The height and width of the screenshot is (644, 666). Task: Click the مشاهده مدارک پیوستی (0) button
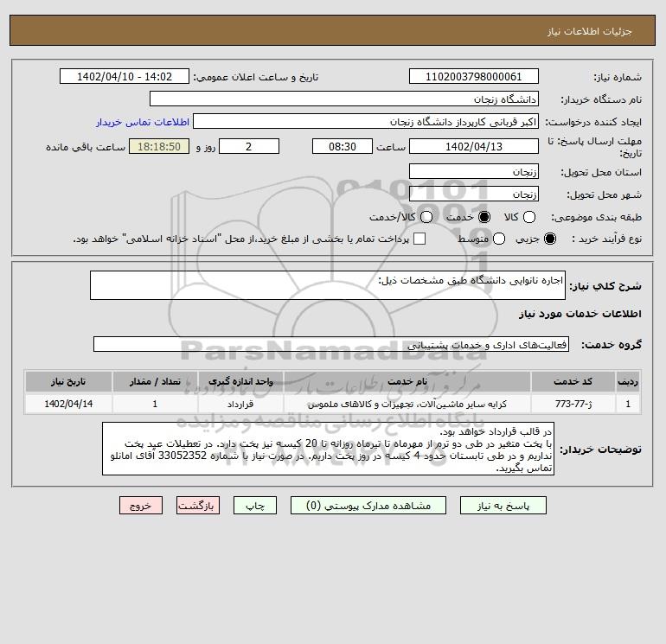pyautogui.click(x=368, y=506)
